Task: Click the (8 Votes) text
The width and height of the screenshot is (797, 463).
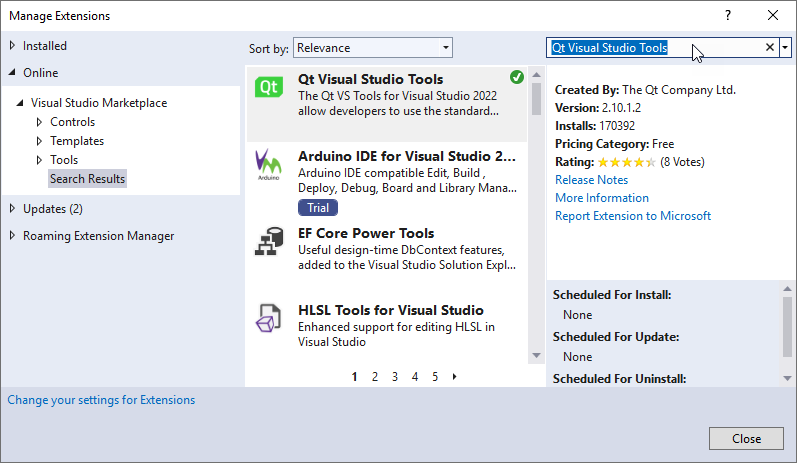Action: (x=682, y=162)
